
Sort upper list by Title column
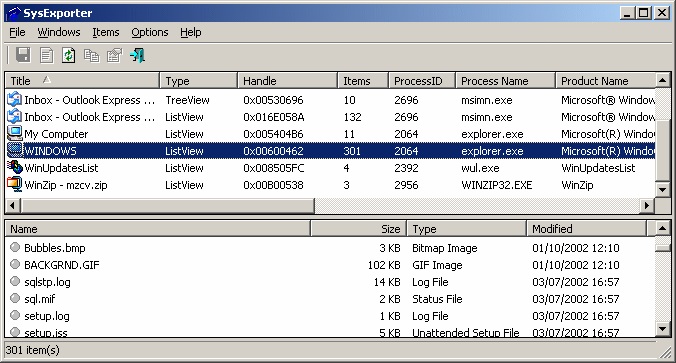click(x=82, y=81)
